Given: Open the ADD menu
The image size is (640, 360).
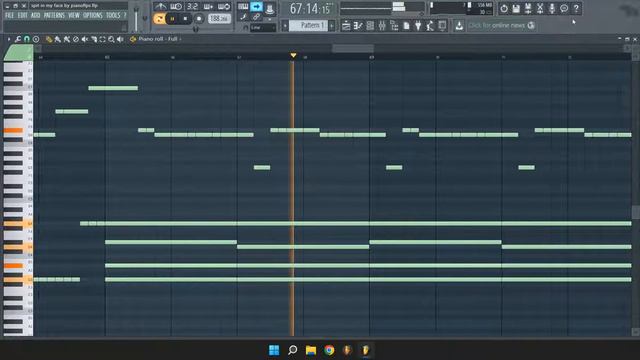Looking at the screenshot, I should click(36, 16).
